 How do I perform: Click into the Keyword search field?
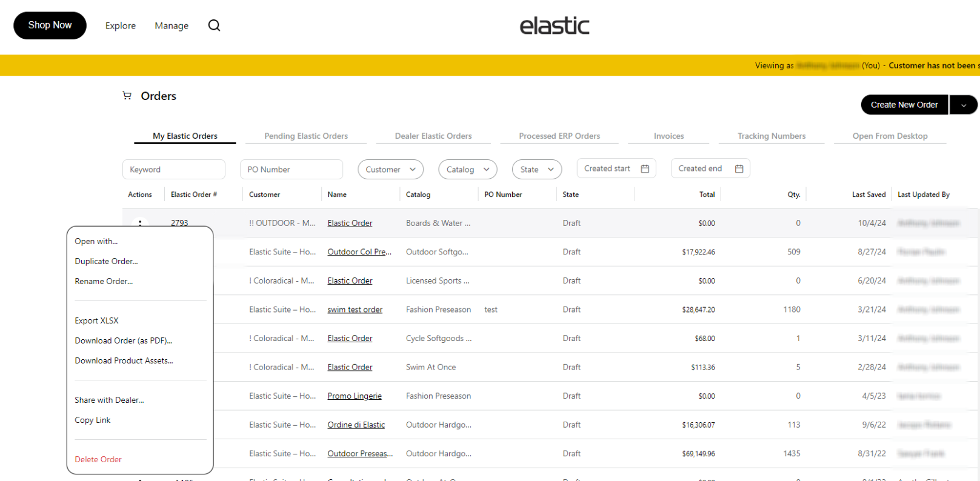pyautogui.click(x=173, y=170)
